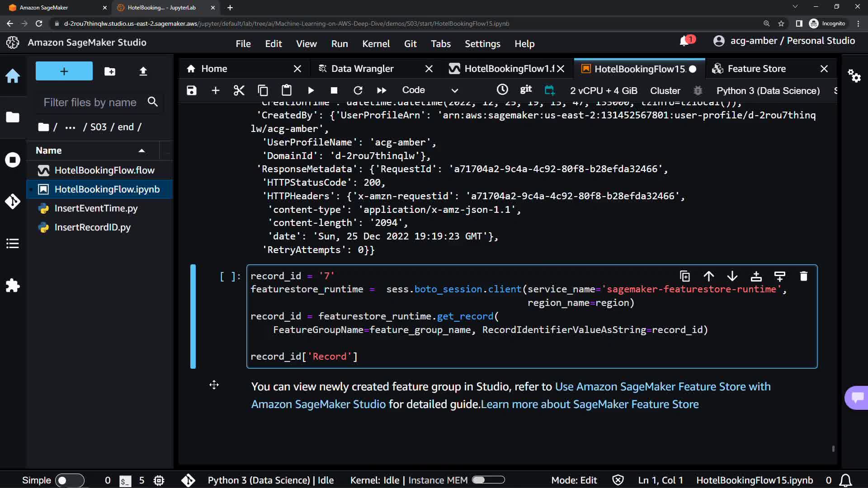
Task: Toggle Instance MEM indicator switch
Action: point(488,480)
